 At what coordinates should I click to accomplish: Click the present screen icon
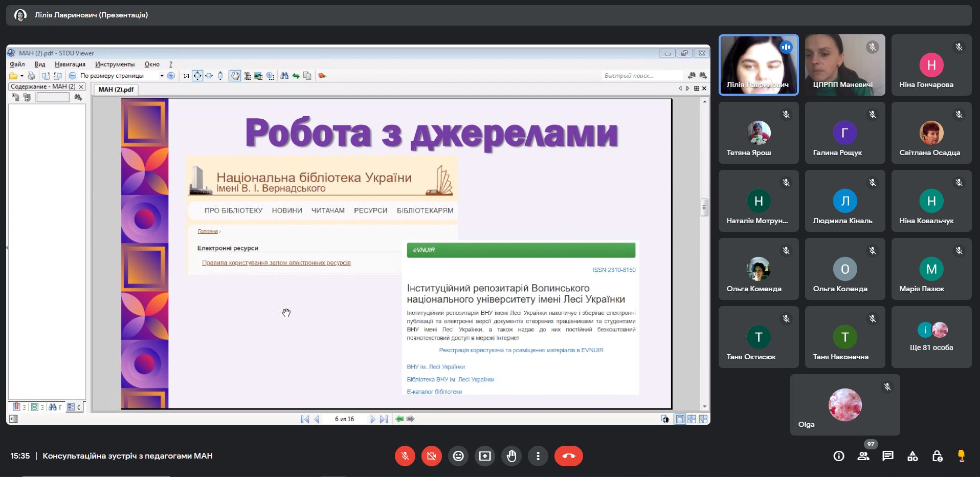(x=484, y=456)
